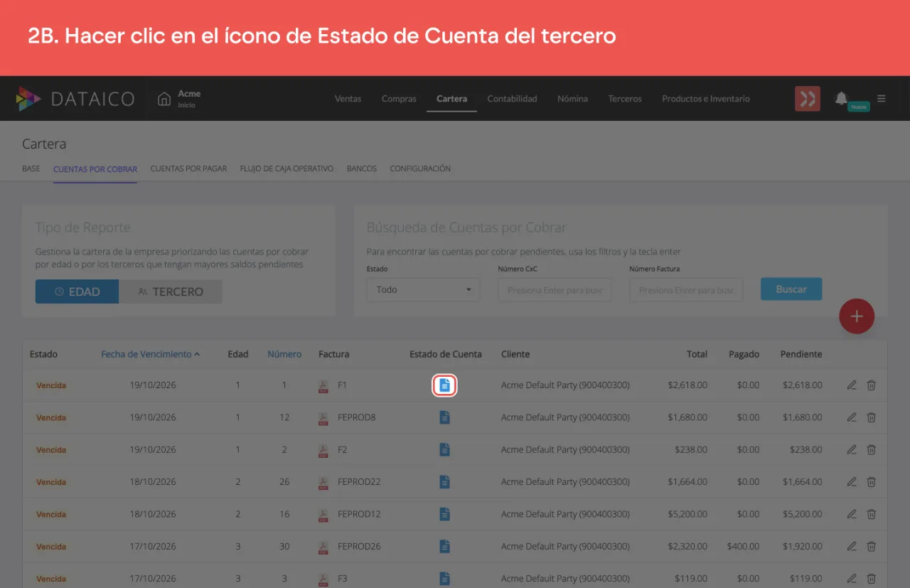Switch to FLUJO DE CAJA OPERATIVO tab
The width and height of the screenshot is (910, 588).
(x=287, y=169)
